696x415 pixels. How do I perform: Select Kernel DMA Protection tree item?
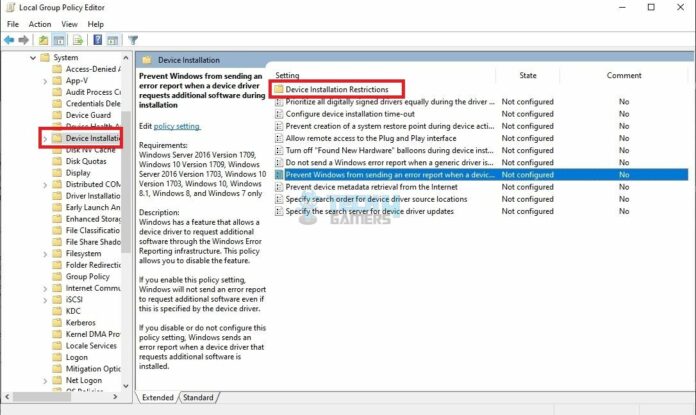click(x=93, y=334)
